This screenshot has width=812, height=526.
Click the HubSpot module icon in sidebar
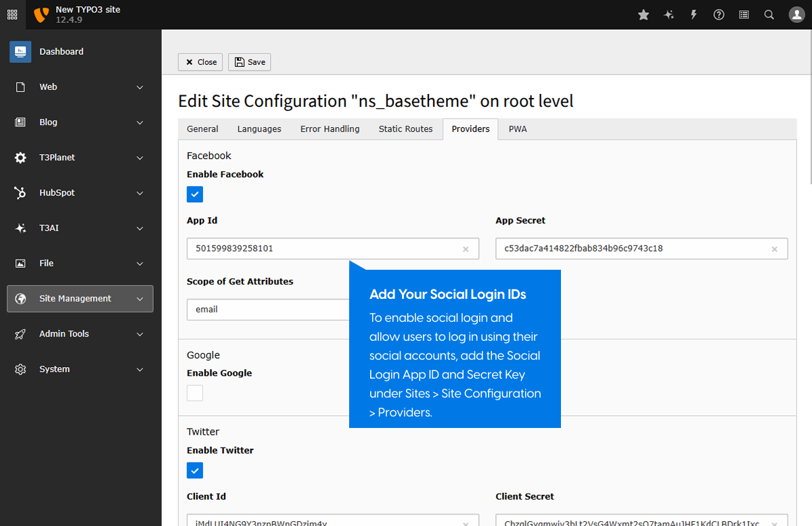[x=20, y=193]
